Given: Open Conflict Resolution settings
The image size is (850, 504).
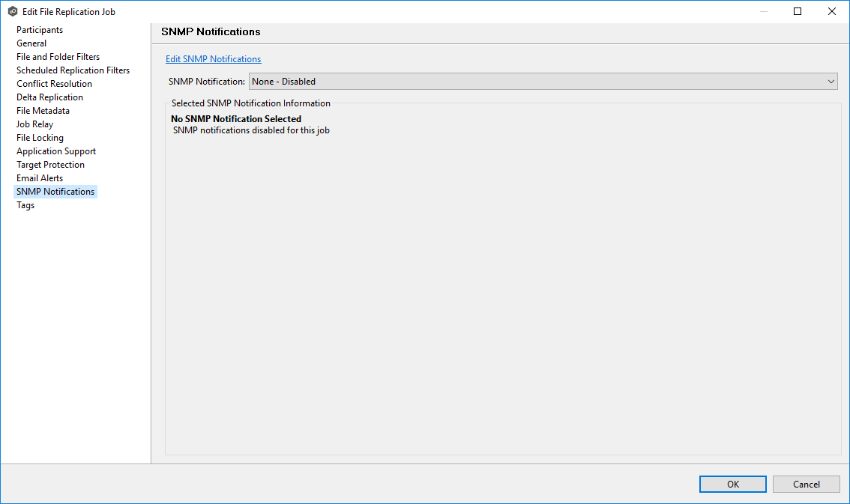Looking at the screenshot, I should (x=54, y=84).
